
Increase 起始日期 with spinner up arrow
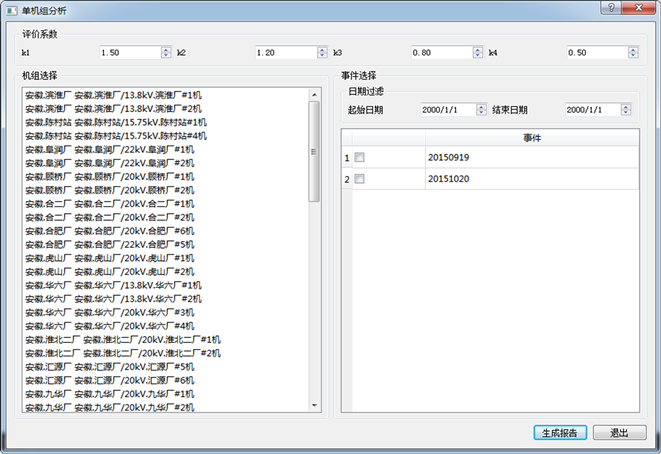(481, 106)
